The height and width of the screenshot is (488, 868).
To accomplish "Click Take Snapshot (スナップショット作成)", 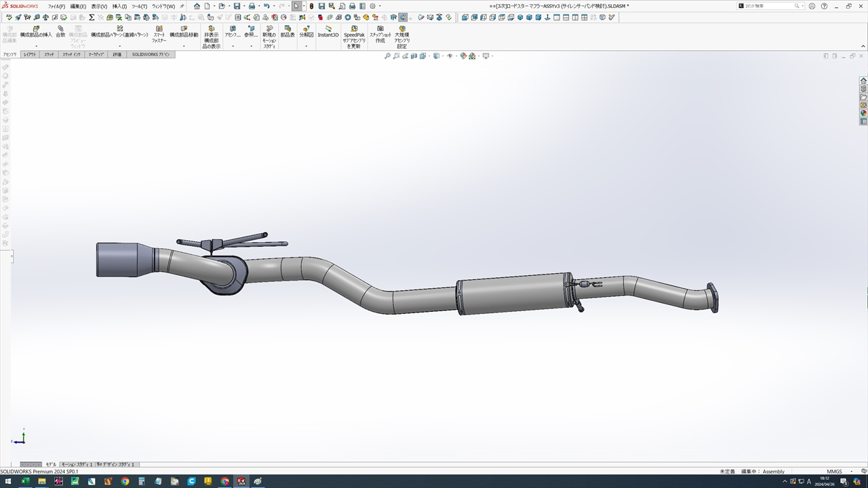I will click(x=380, y=35).
